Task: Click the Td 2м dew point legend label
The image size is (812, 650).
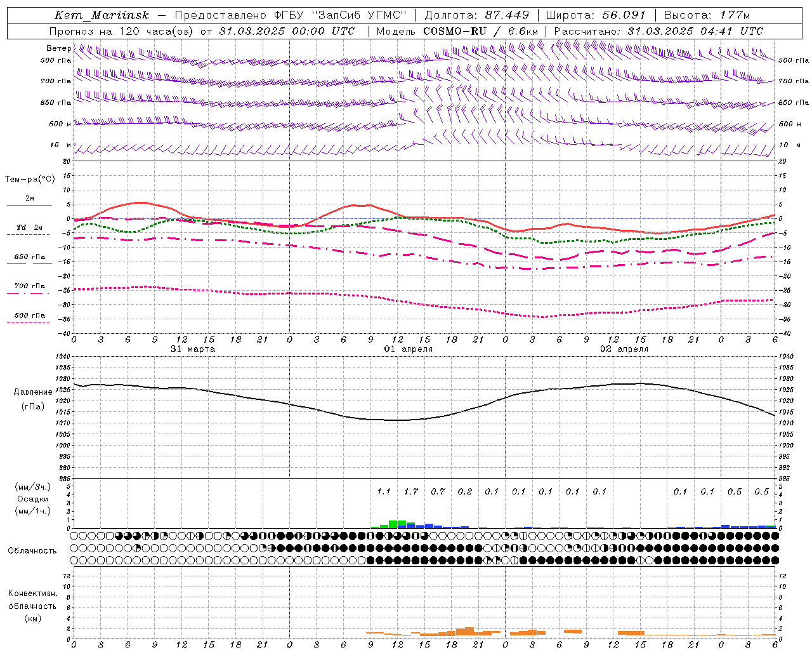Action: (30, 227)
